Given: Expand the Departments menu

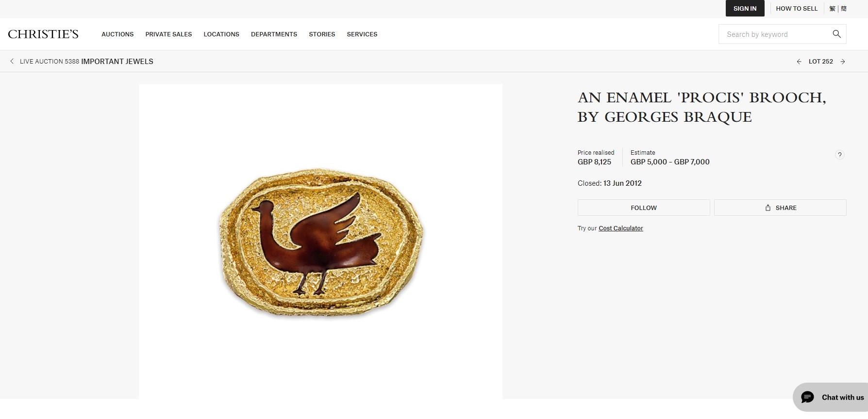Looking at the screenshot, I should (274, 34).
